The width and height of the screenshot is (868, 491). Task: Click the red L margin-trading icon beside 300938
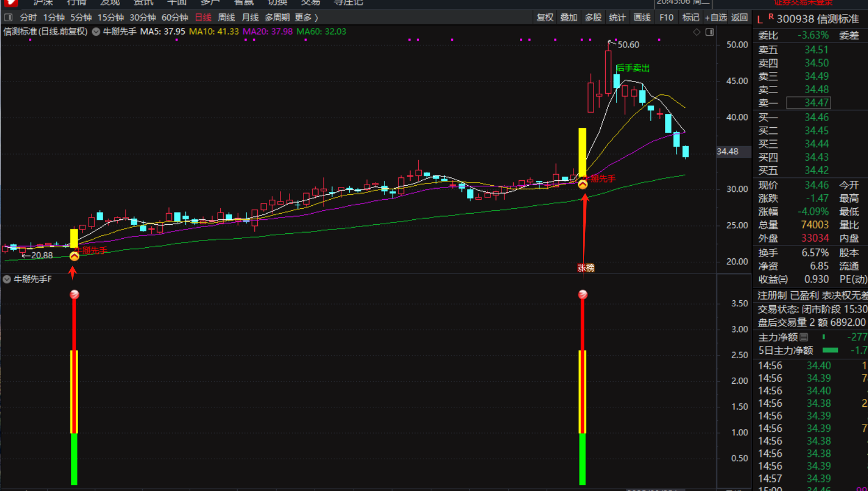click(x=760, y=20)
